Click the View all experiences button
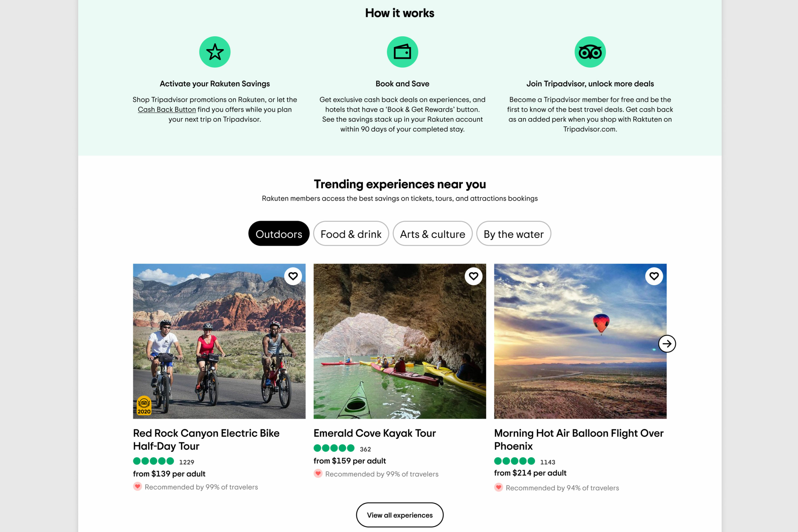This screenshot has width=798, height=532. 400,515
